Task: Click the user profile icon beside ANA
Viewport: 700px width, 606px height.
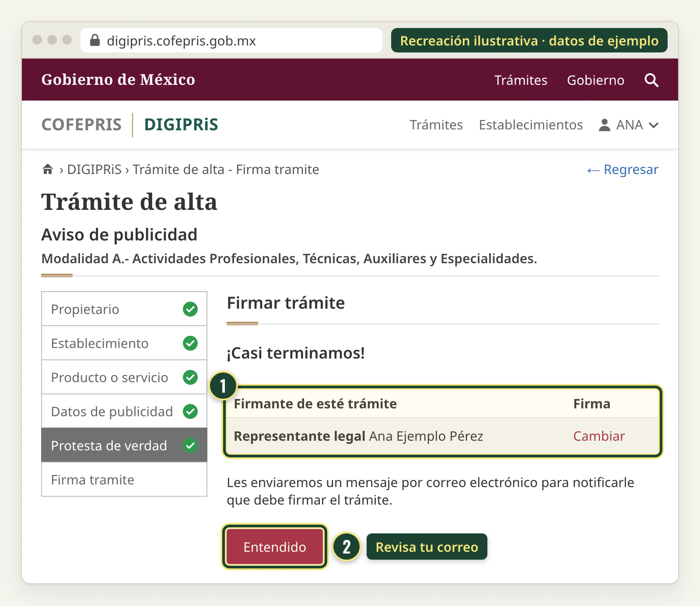Action: (x=604, y=125)
